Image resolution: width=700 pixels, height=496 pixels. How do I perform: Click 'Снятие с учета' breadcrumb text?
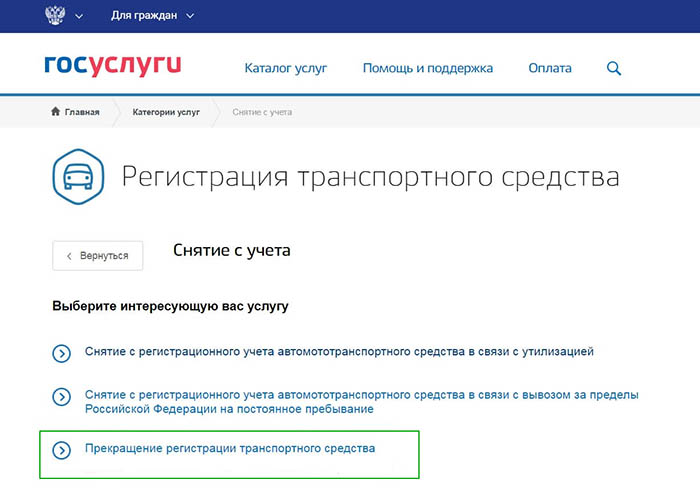click(x=262, y=112)
